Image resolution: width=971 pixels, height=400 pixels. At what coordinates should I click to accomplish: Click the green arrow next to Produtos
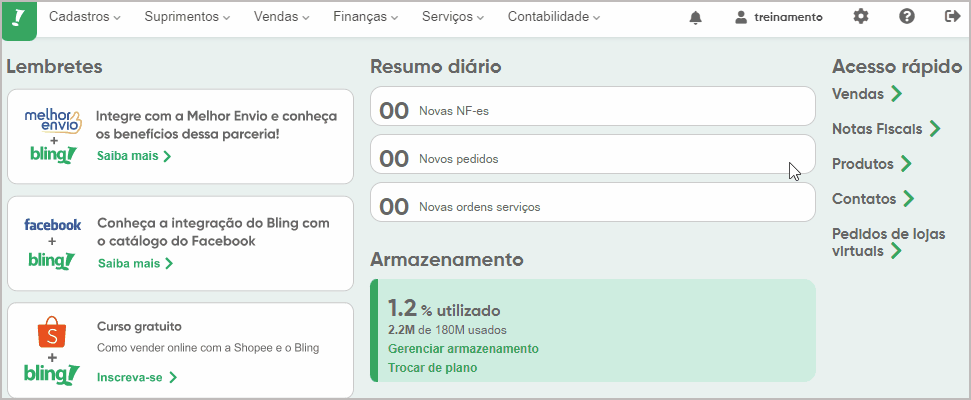pyautogui.click(x=906, y=164)
